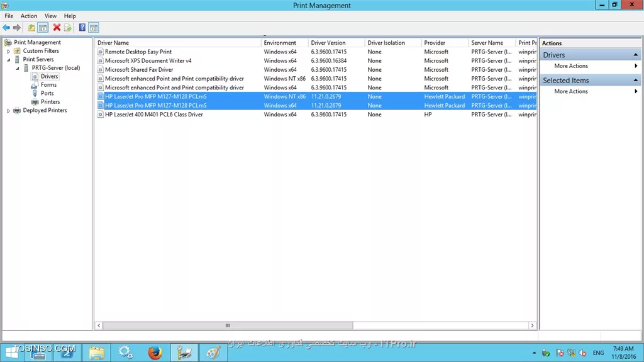Open More Actions under Selected Items
This screenshot has height=362, width=644.
590,91
